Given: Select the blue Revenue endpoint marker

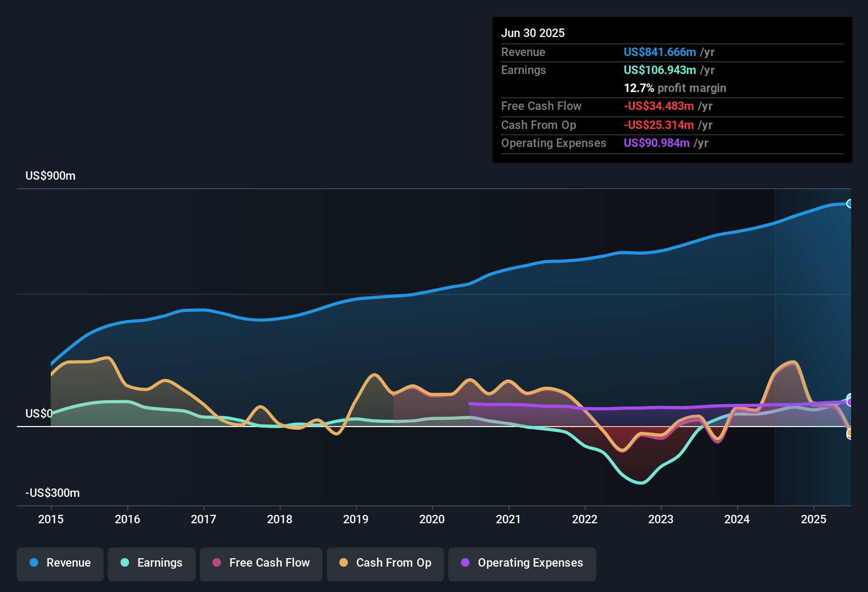Looking at the screenshot, I should click(849, 203).
